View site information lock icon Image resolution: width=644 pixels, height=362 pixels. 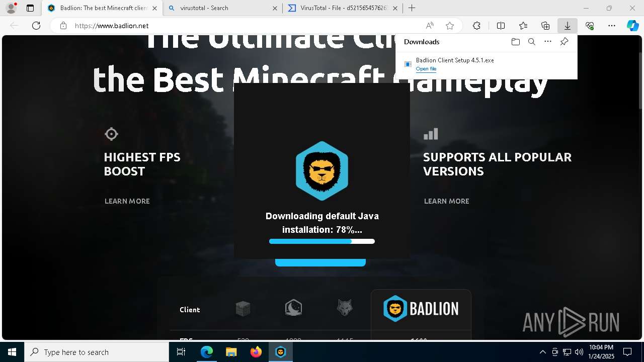(63, 26)
